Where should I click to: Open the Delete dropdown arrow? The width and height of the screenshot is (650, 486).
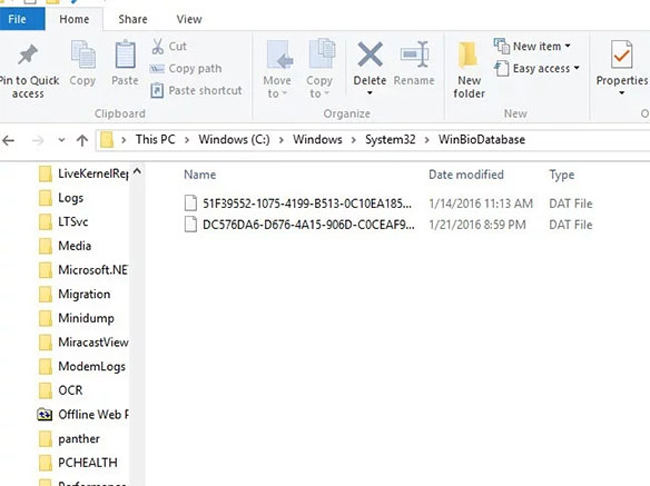point(370,93)
